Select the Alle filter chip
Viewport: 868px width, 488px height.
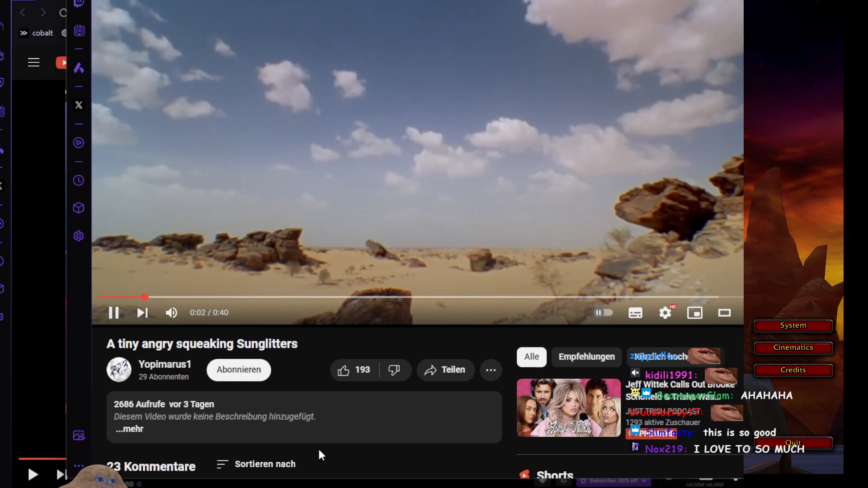coord(531,357)
